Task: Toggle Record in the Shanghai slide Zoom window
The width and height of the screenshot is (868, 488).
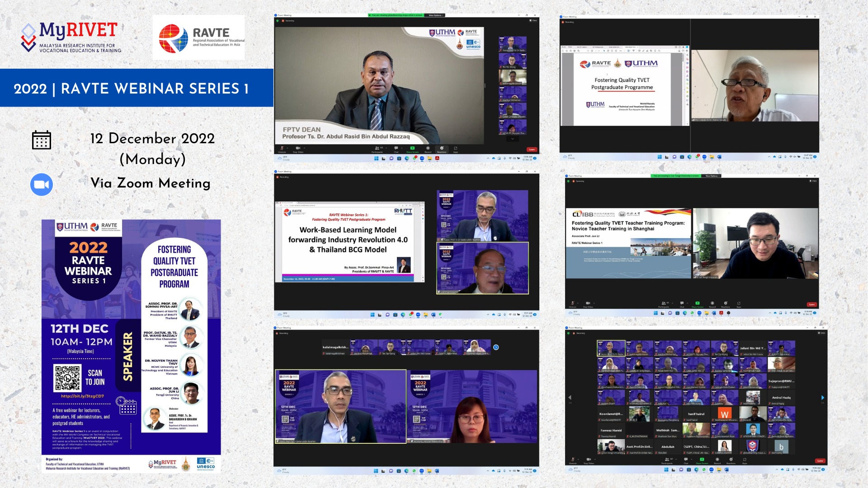Action: 712,304
